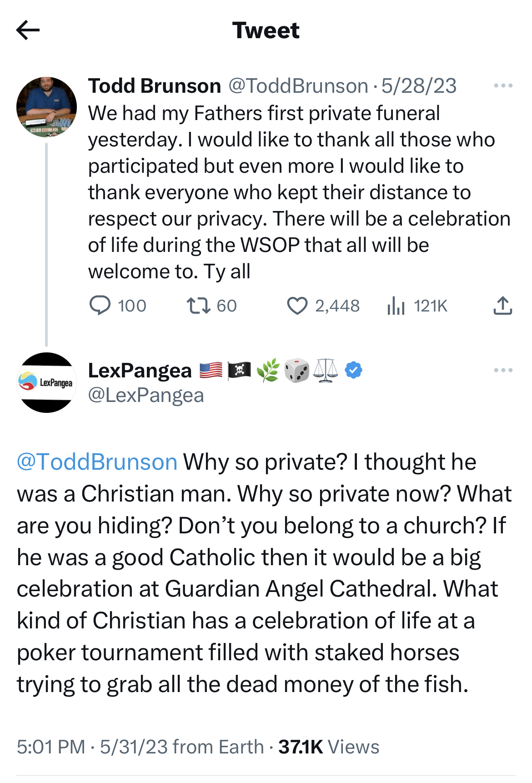The height and width of the screenshot is (783, 532).
Task: Like Todd Brunson's funeral tweet
Action: pos(297,306)
